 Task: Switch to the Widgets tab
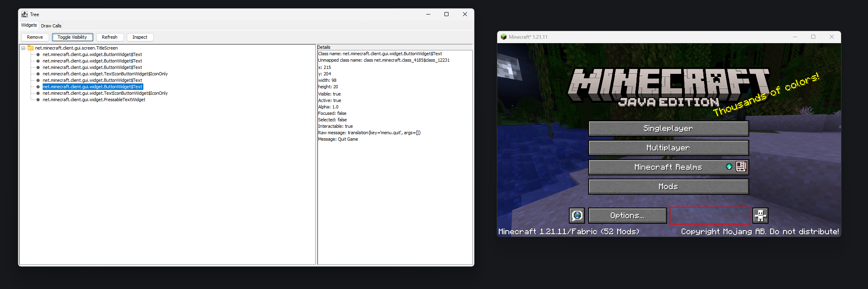point(29,25)
